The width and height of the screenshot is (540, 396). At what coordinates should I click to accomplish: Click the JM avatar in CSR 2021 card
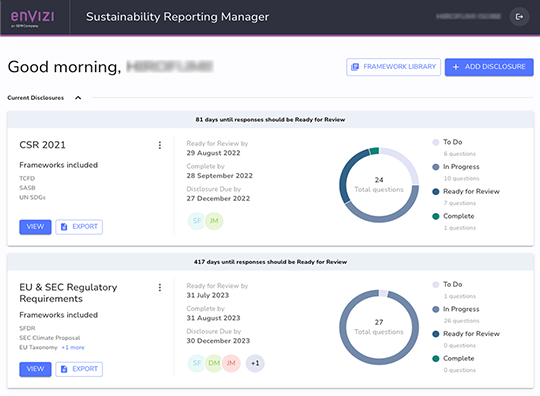(x=214, y=221)
